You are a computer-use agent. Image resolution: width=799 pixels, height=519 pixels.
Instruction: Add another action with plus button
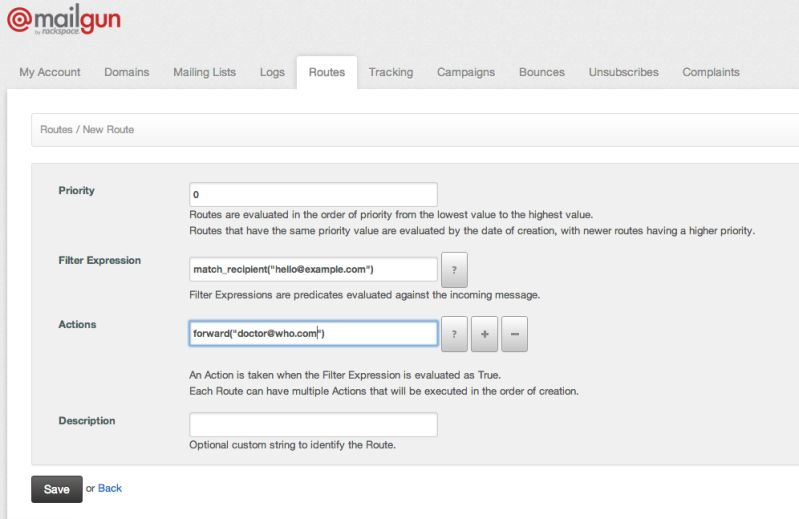click(x=485, y=334)
